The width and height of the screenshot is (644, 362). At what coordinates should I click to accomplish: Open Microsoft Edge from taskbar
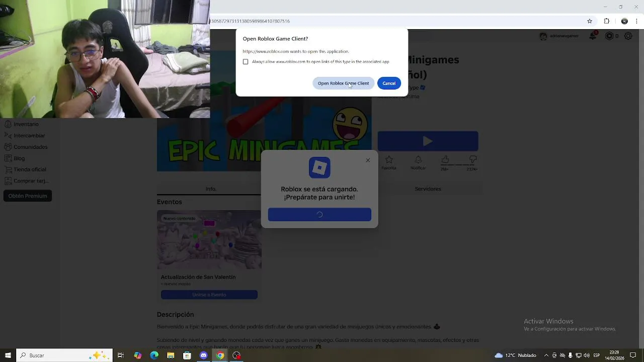tap(154, 355)
